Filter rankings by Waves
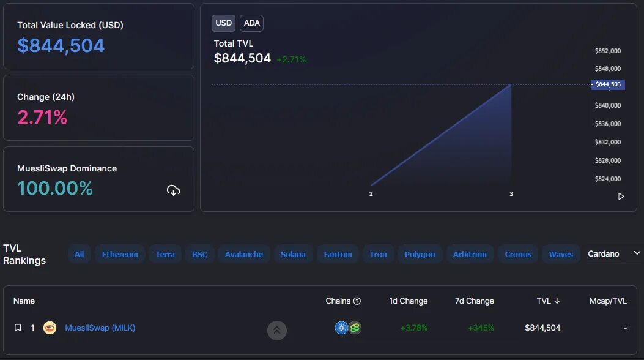 pos(561,254)
